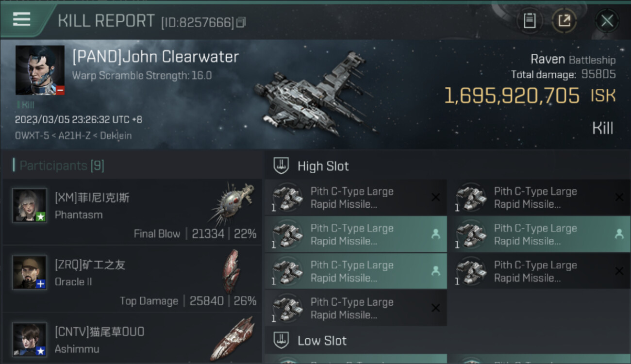This screenshot has width=631, height=364.
Task: Click the High Slot shield icon
Action: 282,165
